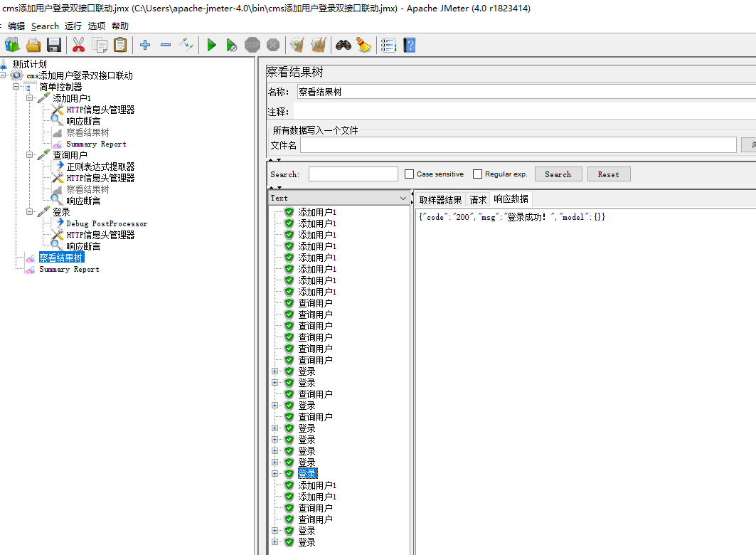
Task: Focus the Search text input
Action: [x=353, y=174]
